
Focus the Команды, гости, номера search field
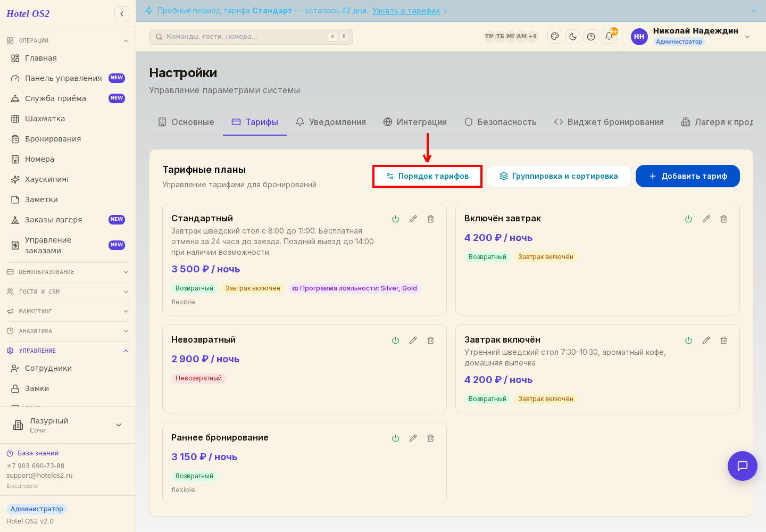pyautogui.click(x=251, y=37)
